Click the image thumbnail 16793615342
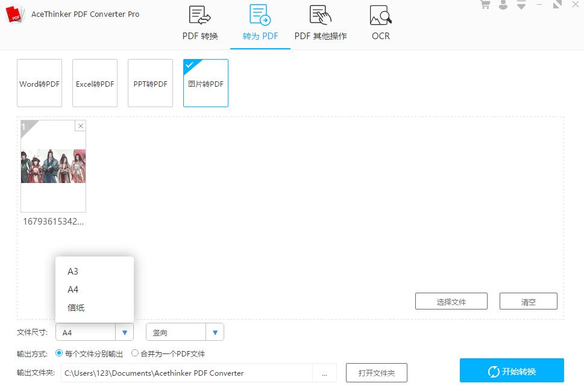Screen dimensions: 584x392 [x=53, y=167]
